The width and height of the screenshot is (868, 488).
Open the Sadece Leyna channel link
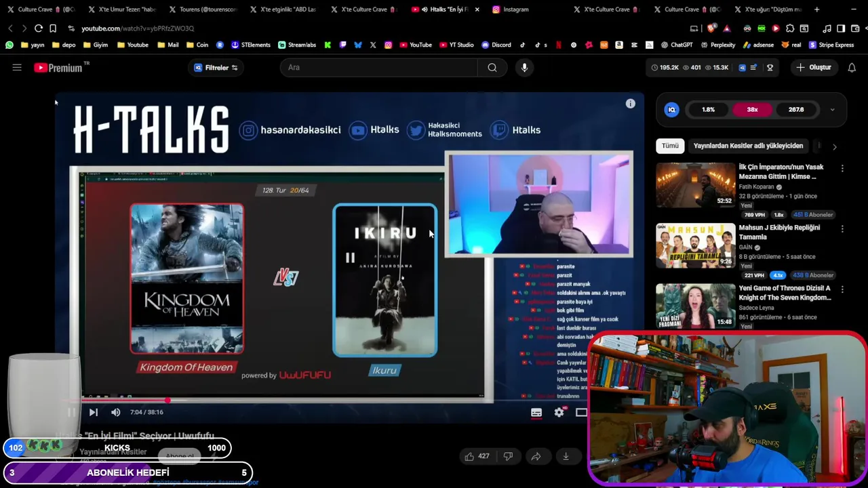click(x=757, y=308)
